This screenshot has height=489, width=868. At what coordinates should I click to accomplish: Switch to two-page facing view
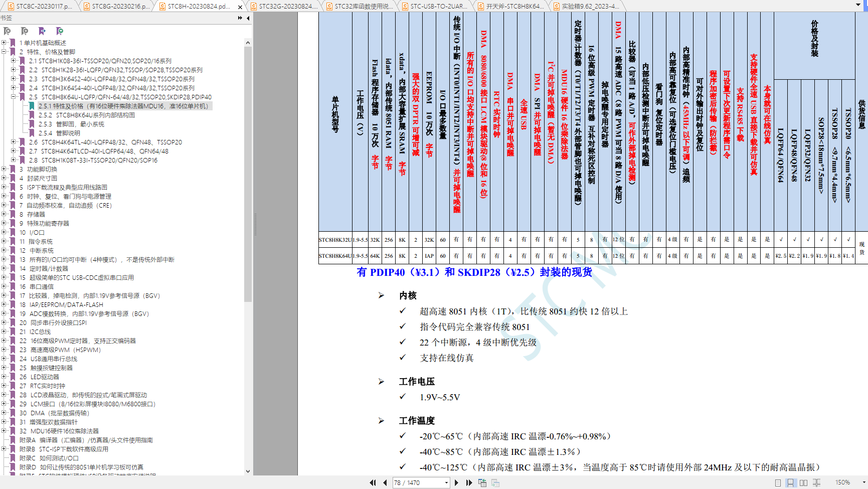(x=803, y=482)
